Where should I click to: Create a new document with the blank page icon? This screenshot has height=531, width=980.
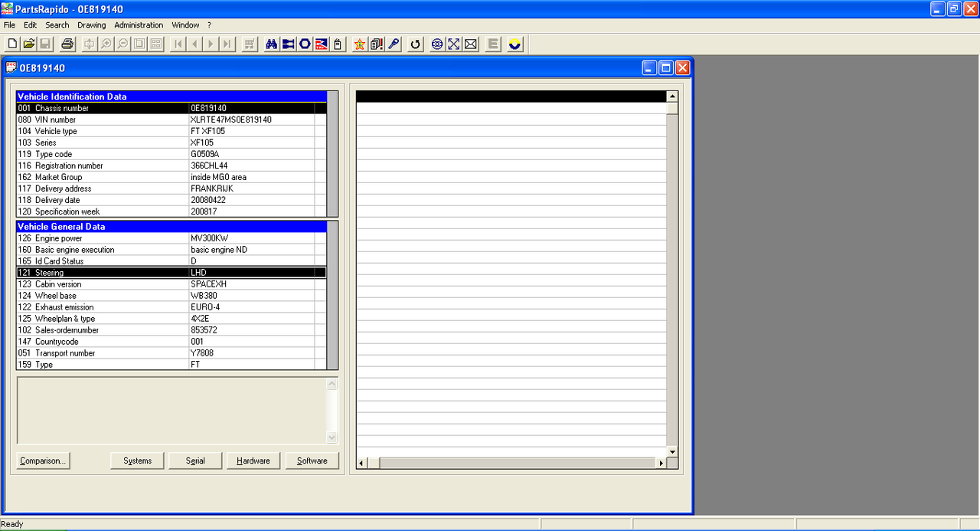(12, 44)
